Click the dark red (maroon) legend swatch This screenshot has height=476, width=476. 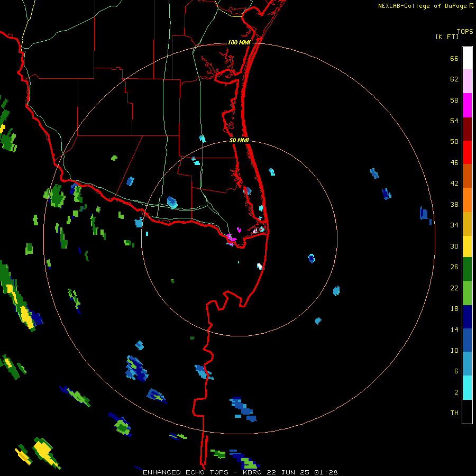(467, 129)
